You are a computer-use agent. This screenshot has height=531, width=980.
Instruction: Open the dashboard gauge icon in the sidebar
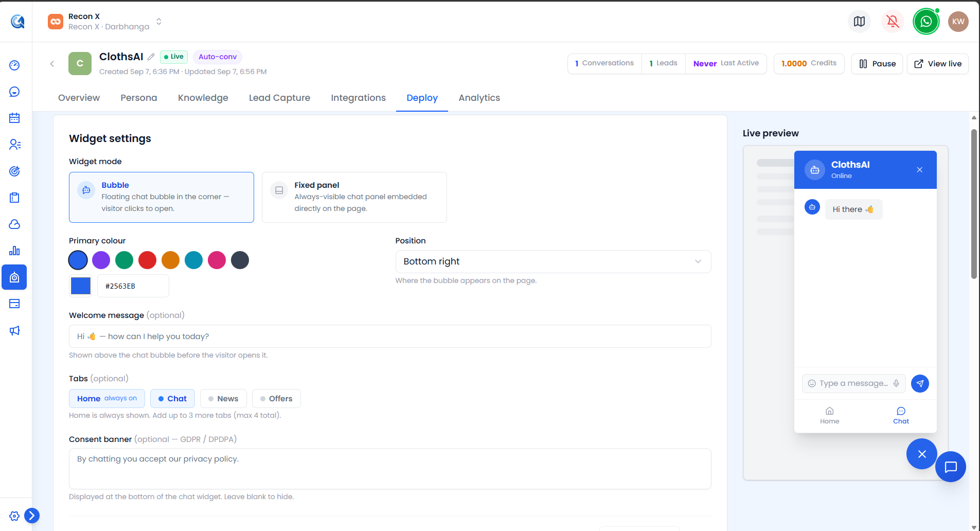coord(14,65)
